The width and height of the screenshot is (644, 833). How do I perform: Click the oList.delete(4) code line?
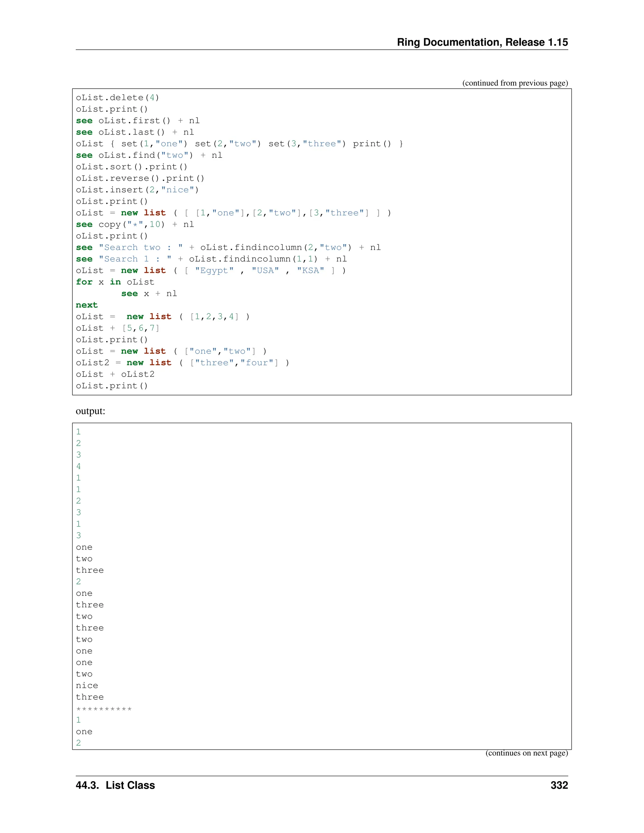click(117, 98)
